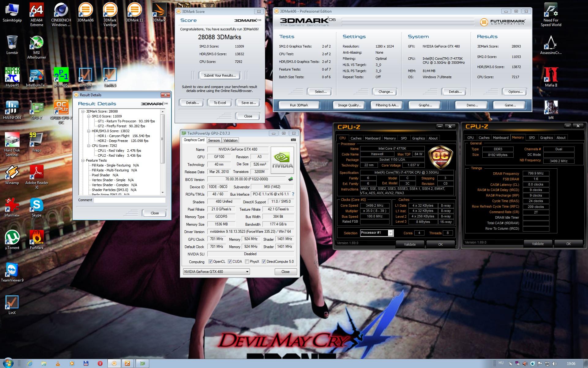
Task: Toggle the CUDA checkbox in GPU-Z
Action: (230, 262)
